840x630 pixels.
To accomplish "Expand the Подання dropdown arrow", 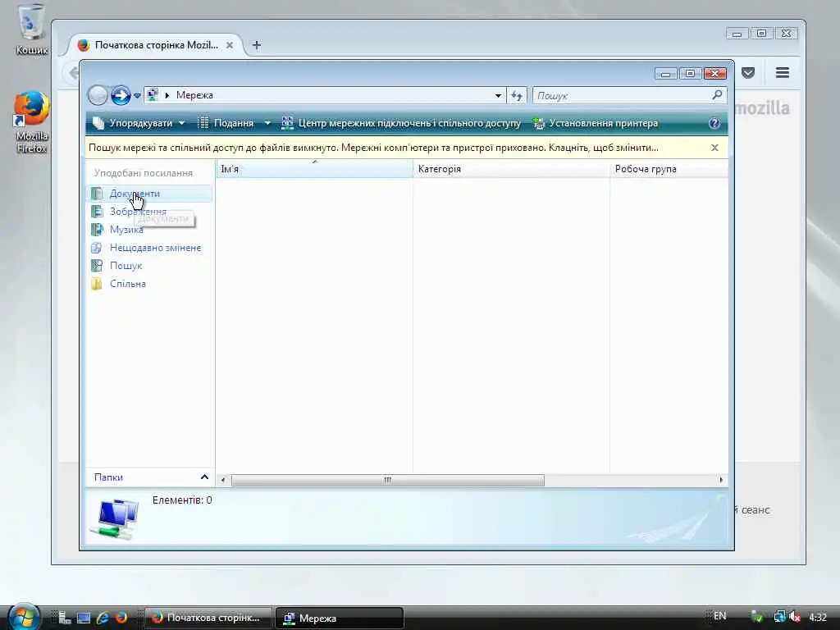I will coord(267,123).
